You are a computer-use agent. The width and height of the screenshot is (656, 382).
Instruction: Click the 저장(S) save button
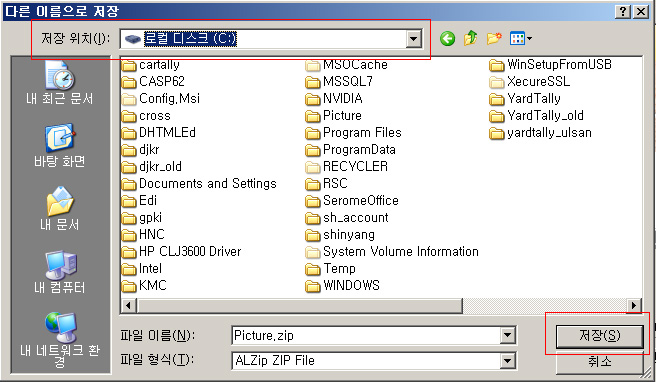pyautogui.click(x=600, y=336)
